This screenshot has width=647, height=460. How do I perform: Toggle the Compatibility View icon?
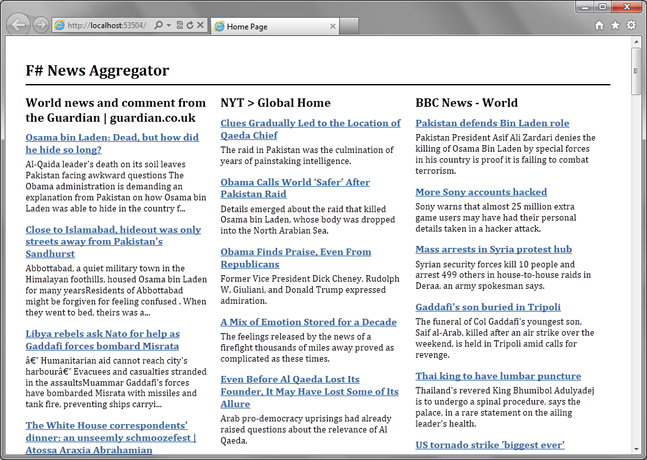pos(179,25)
